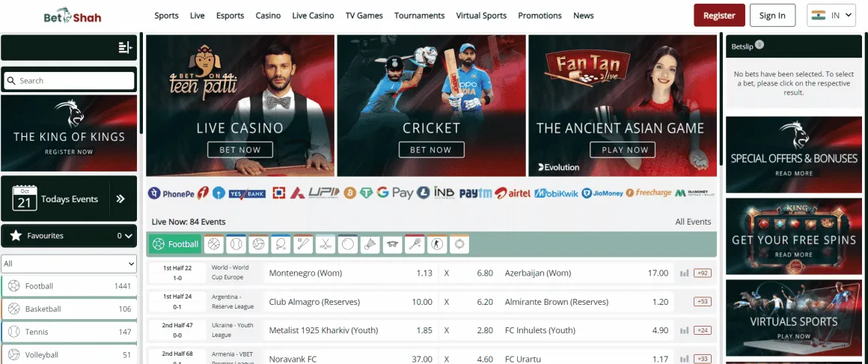This screenshot has width=868, height=364.
Task: Open the Live Casino menu item
Action: tap(313, 15)
